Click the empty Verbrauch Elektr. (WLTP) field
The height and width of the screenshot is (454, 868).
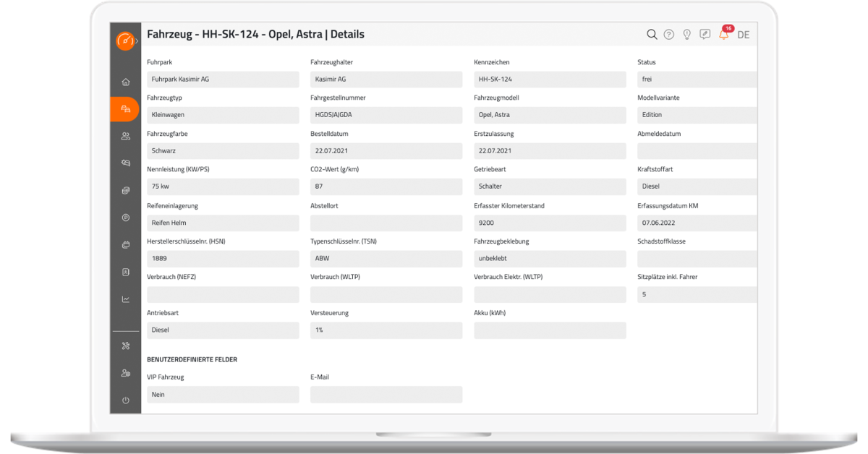pos(550,294)
